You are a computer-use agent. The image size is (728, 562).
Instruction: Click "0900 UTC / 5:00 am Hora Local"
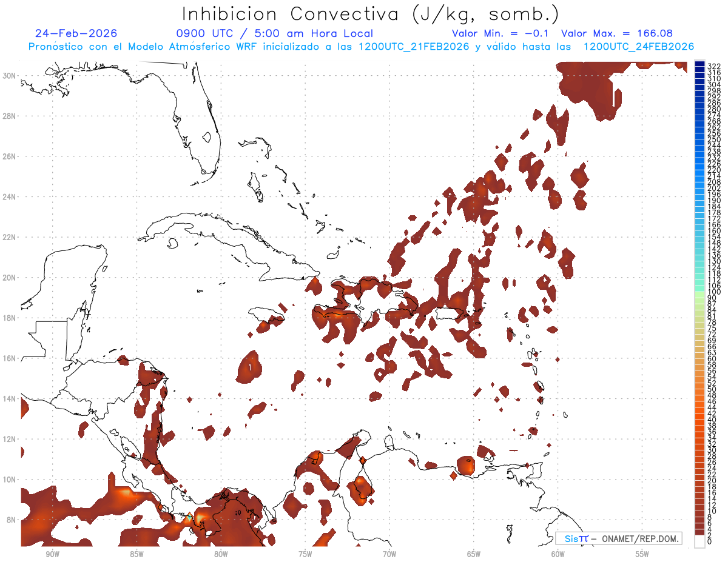tap(275, 33)
